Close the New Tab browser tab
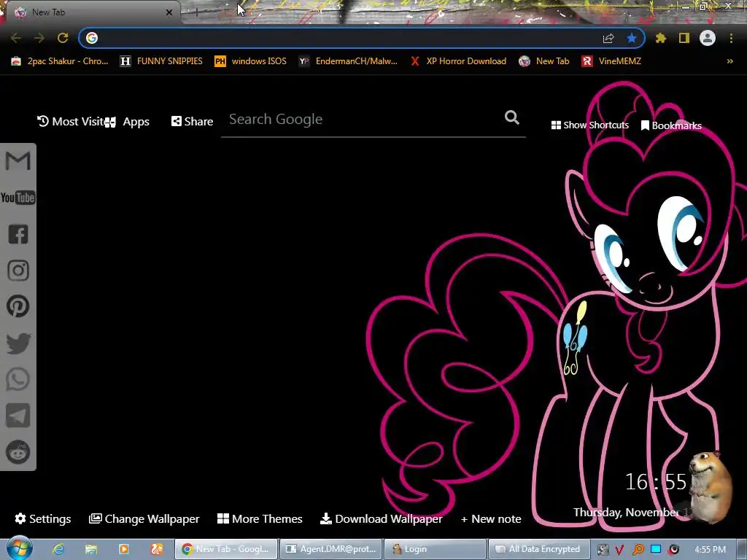Viewport: 747px width, 560px height. [x=169, y=12]
